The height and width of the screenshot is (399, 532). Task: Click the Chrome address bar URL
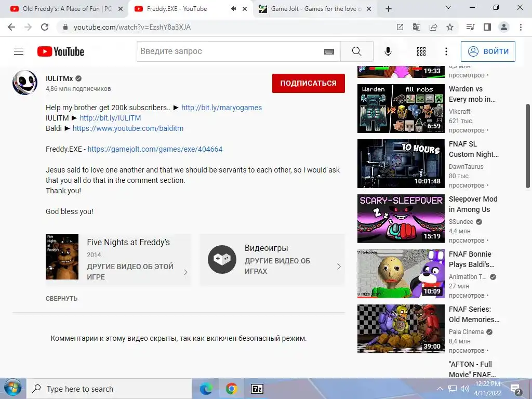pos(132,27)
